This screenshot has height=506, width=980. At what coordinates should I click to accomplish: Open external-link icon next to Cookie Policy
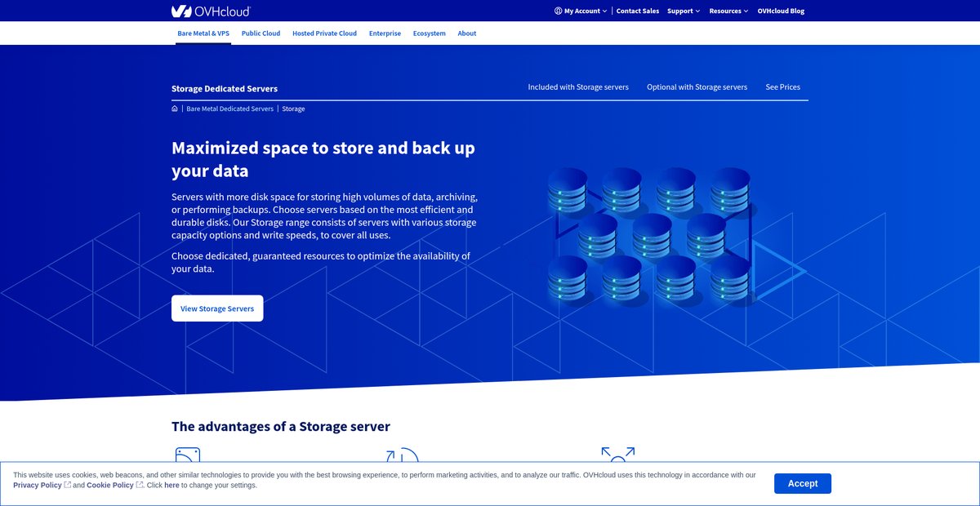[x=140, y=485]
